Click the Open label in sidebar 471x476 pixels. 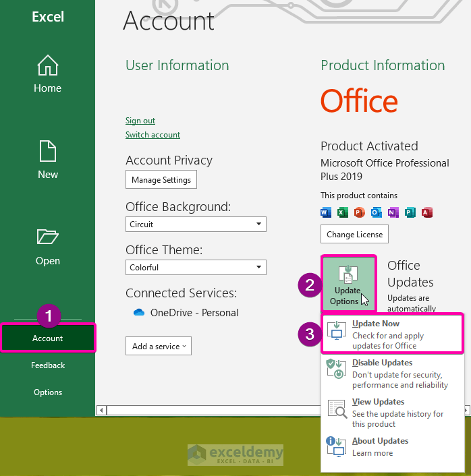48,261
